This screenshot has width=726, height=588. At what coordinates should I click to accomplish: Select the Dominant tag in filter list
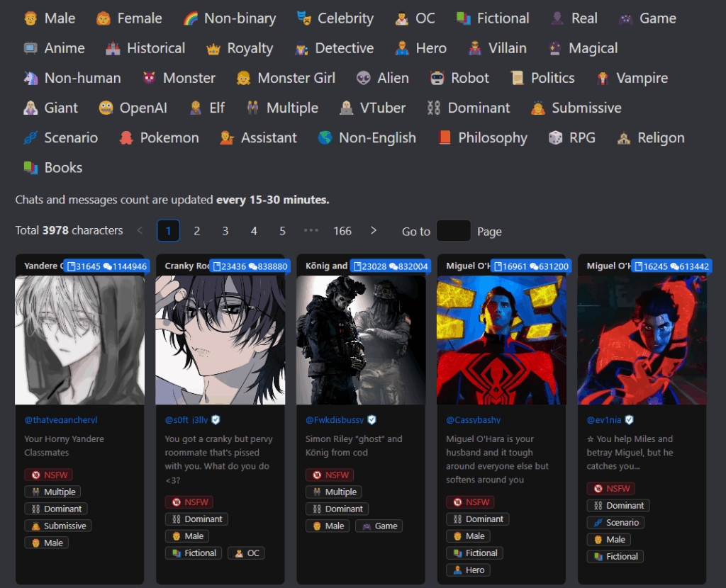tap(468, 108)
